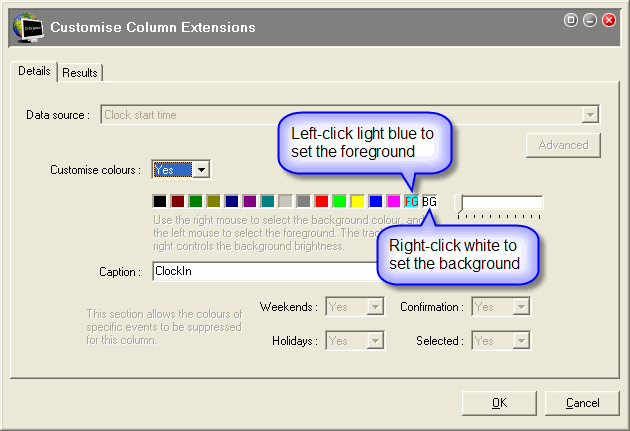Click the Customise colours label
The width and height of the screenshot is (630, 431).
[x=95, y=170]
